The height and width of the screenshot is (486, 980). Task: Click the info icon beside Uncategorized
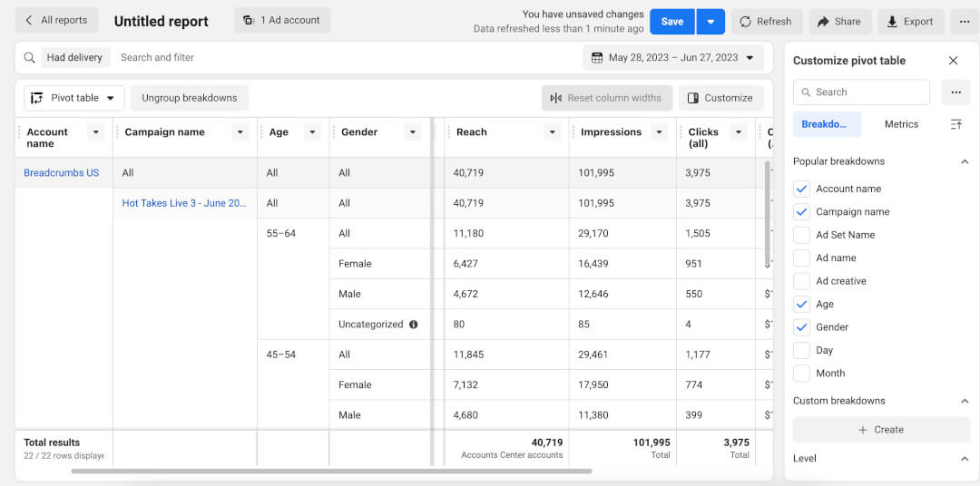click(414, 325)
